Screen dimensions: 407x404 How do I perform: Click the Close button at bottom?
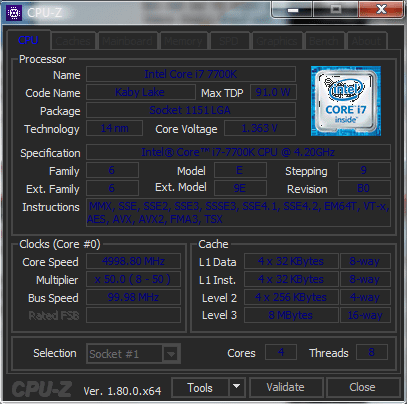point(363,387)
